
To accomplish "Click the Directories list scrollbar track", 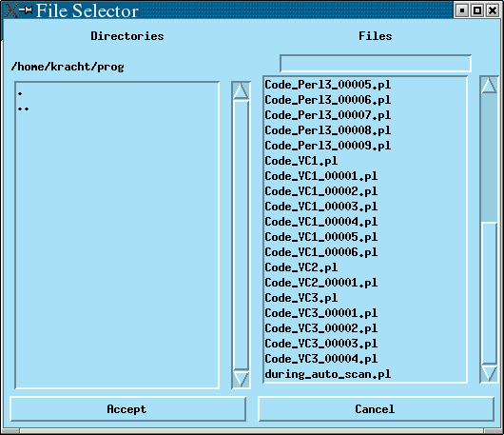I will [x=241, y=235].
